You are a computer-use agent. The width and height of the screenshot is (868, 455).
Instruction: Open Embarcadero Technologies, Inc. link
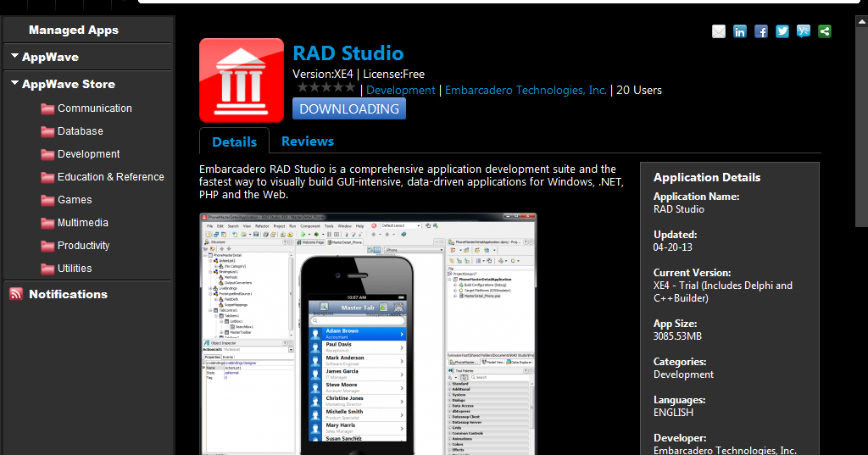[x=526, y=90]
